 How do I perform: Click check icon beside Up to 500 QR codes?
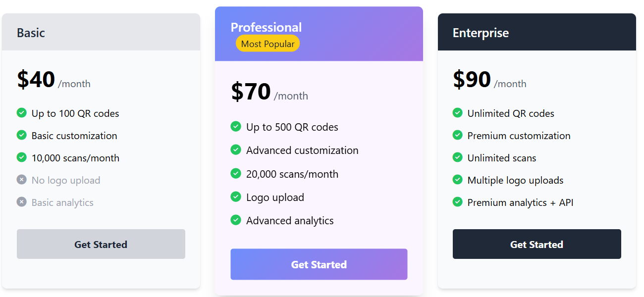(x=236, y=127)
